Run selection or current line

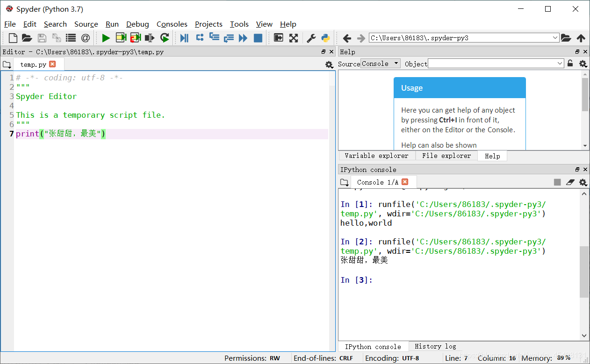click(150, 38)
